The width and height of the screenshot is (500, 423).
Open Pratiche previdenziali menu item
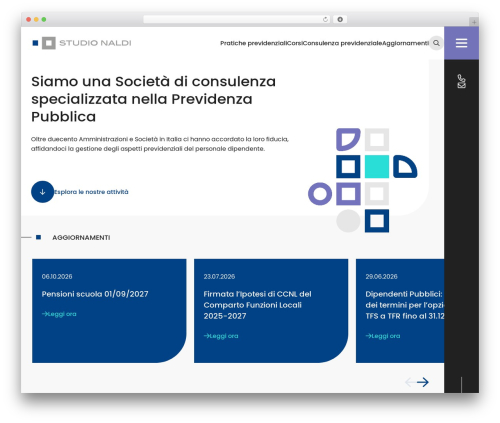pos(253,43)
